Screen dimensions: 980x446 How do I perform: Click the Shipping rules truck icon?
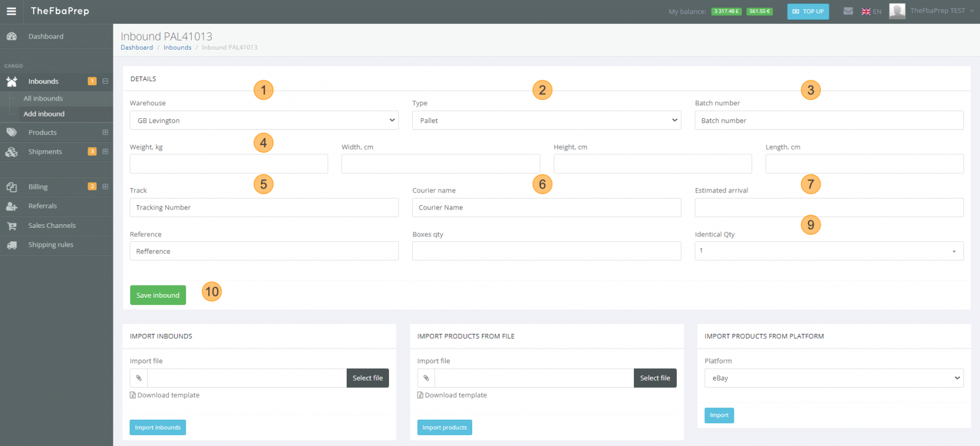[x=12, y=245]
